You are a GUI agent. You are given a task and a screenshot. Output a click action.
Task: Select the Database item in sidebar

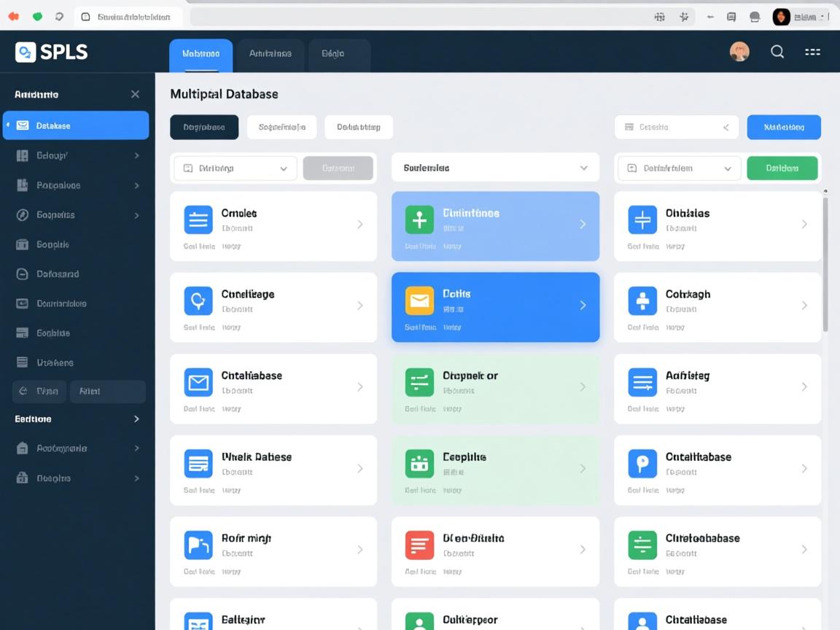pos(76,125)
